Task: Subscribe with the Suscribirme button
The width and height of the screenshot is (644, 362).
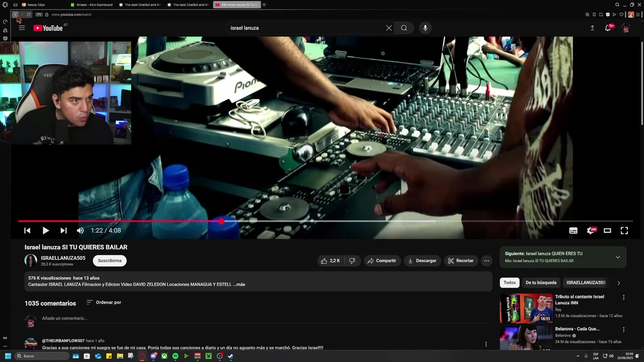Action: [x=110, y=260]
